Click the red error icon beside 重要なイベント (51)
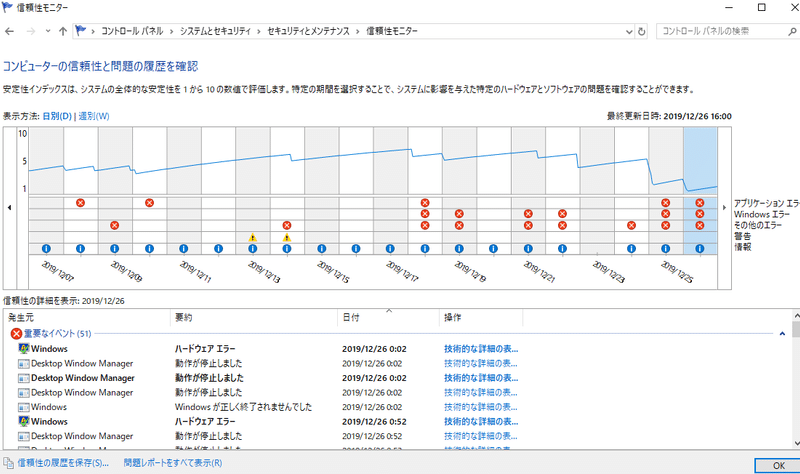Viewport: 800px width, 474px height. tap(16, 334)
